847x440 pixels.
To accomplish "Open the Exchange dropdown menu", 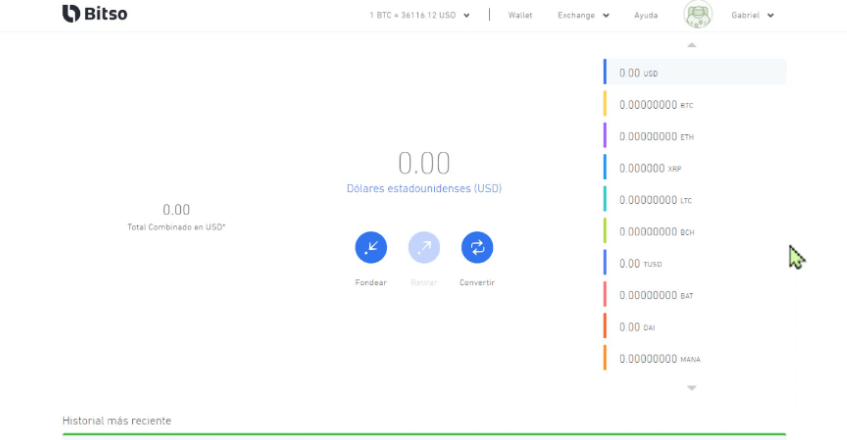I will click(x=583, y=15).
